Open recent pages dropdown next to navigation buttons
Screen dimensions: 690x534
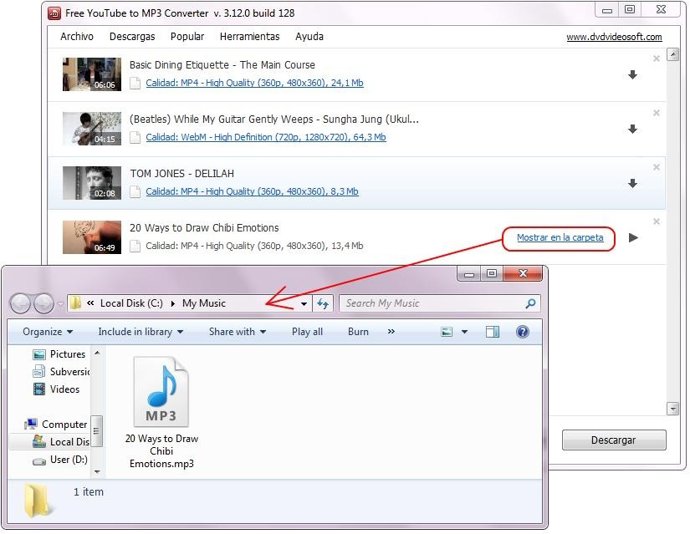point(60,304)
